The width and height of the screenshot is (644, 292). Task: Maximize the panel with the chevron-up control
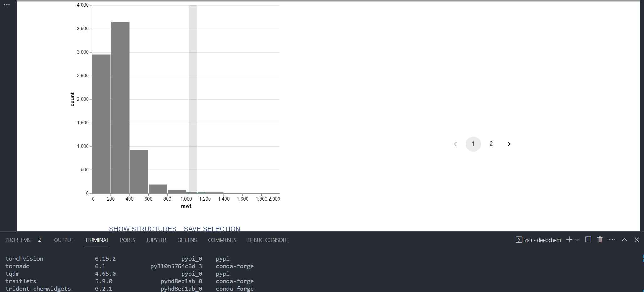pos(624,240)
